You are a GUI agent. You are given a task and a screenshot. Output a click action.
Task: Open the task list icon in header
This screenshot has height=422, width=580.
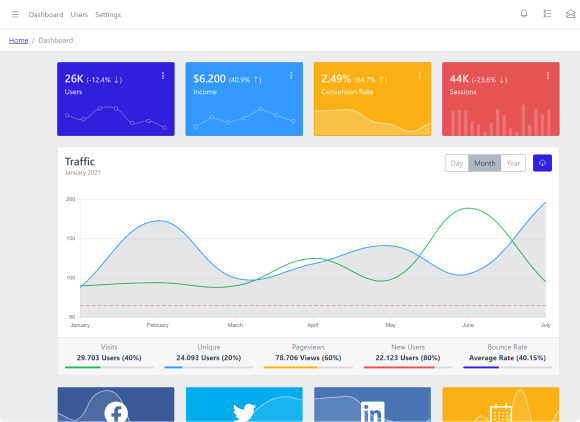tap(547, 14)
